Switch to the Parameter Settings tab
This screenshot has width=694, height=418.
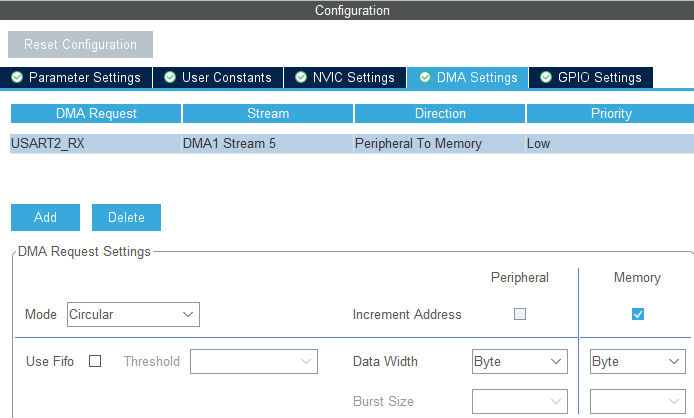coord(76,77)
